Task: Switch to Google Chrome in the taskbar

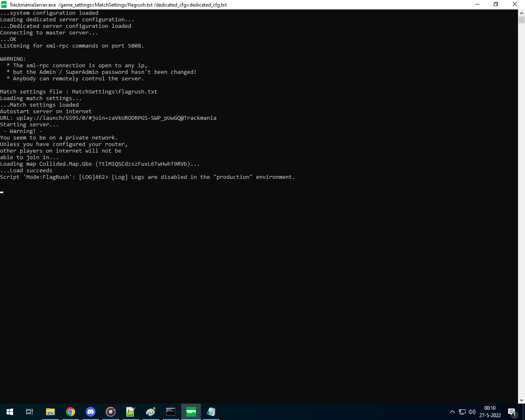Action: click(x=71, y=412)
